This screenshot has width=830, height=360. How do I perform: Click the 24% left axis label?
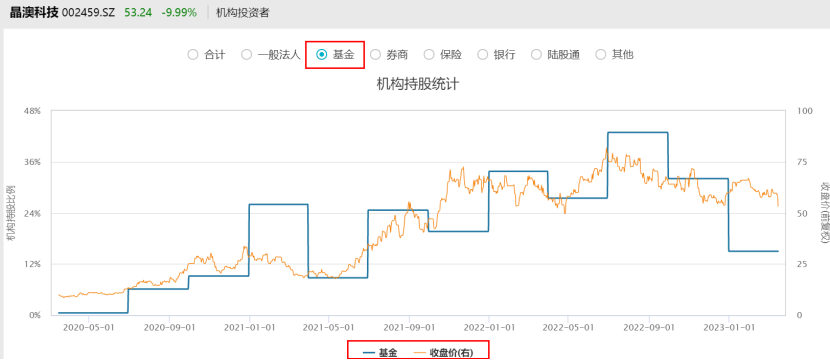pyautogui.click(x=33, y=213)
